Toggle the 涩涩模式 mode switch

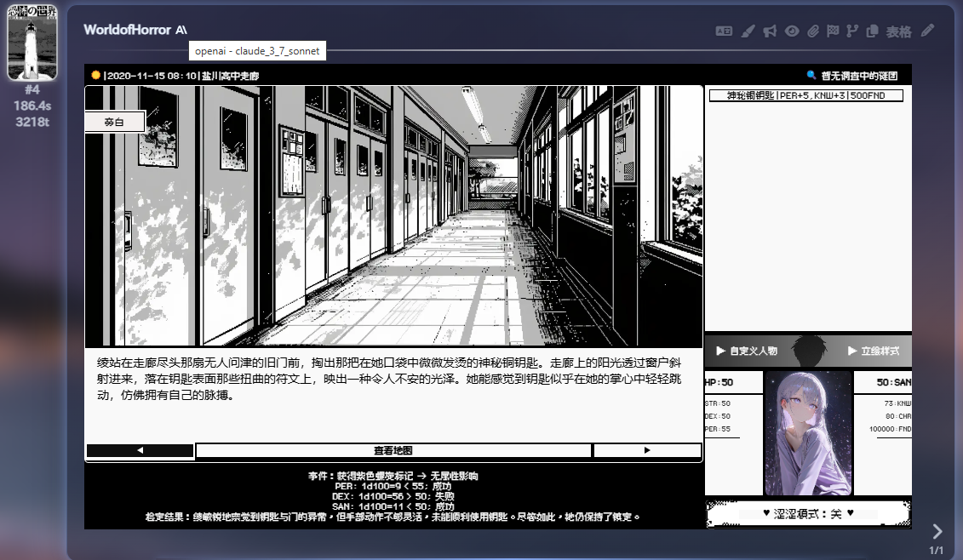pos(808,513)
